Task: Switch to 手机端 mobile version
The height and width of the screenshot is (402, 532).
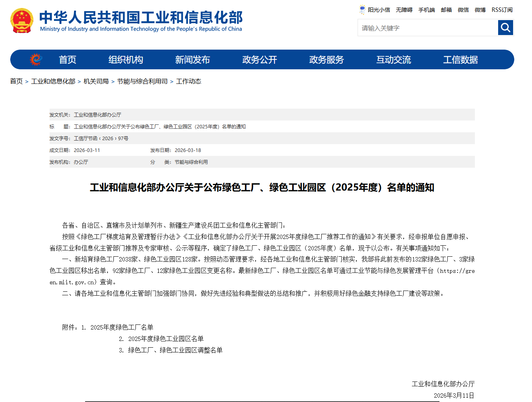Action: (x=426, y=10)
